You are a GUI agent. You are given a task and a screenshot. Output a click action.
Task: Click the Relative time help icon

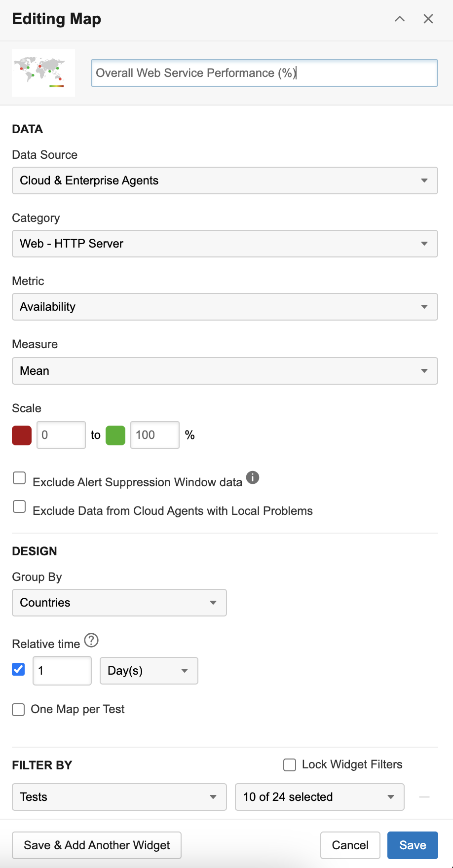(91, 641)
